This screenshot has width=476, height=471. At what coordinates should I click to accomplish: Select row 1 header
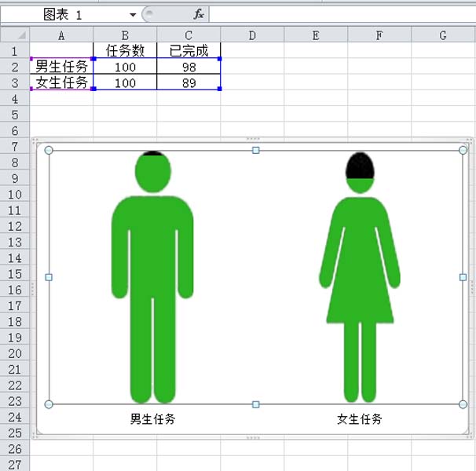point(15,50)
